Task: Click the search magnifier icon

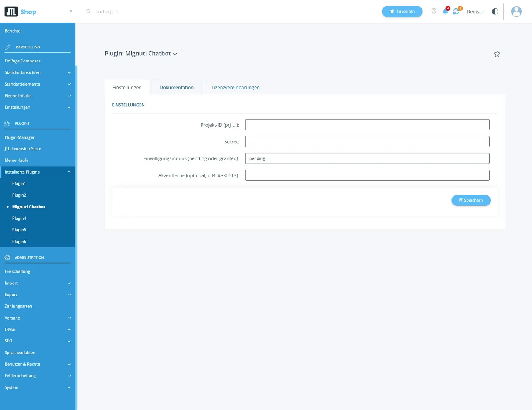Action: (x=89, y=11)
